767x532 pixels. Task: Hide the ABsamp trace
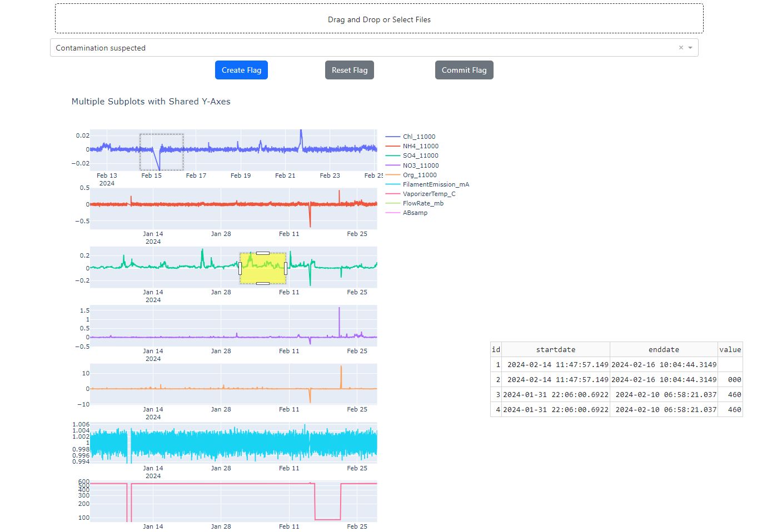coord(415,212)
